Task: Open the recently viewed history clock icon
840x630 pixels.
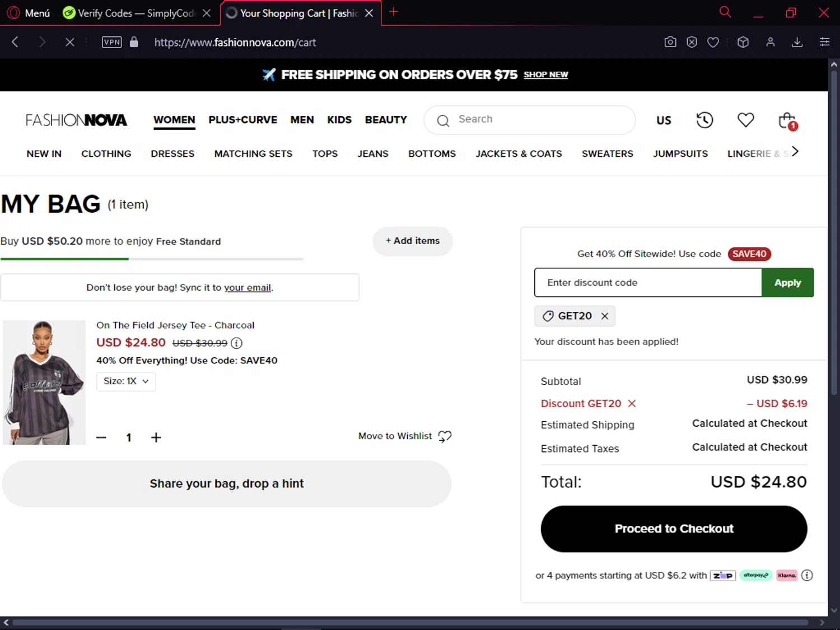Action: (704, 120)
